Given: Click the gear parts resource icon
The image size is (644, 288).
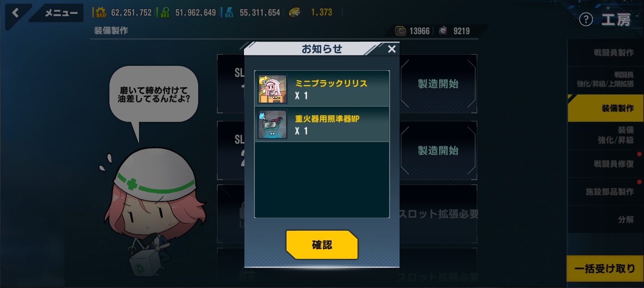Looking at the screenshot, I should 100,13.
